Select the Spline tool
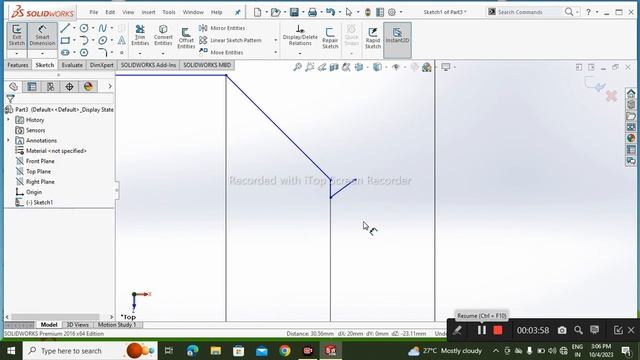The height and width of the screenshot is (360, 640). [102, 28]
